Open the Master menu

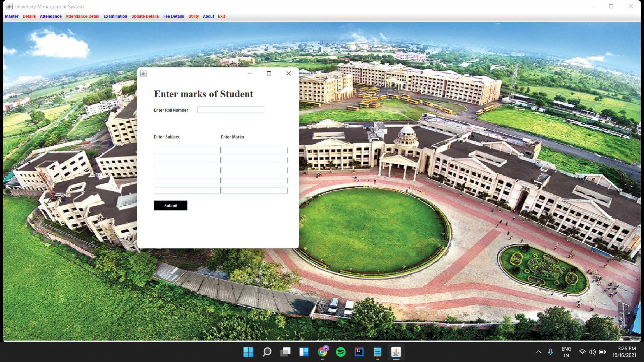pos(12,16)
